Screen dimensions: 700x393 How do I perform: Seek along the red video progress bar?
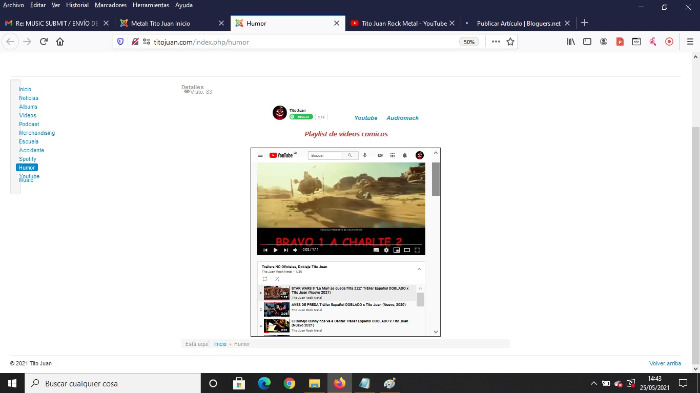coord(341,245)
